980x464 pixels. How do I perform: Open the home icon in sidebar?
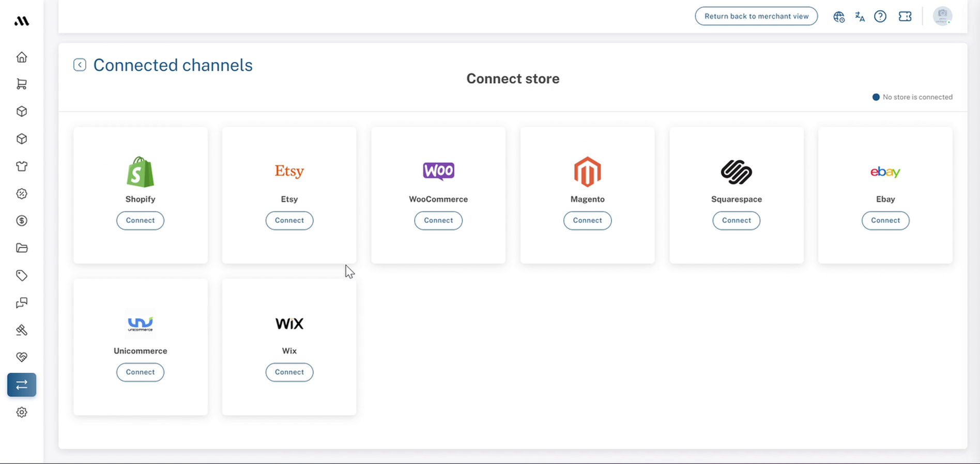tap(22, 57)
